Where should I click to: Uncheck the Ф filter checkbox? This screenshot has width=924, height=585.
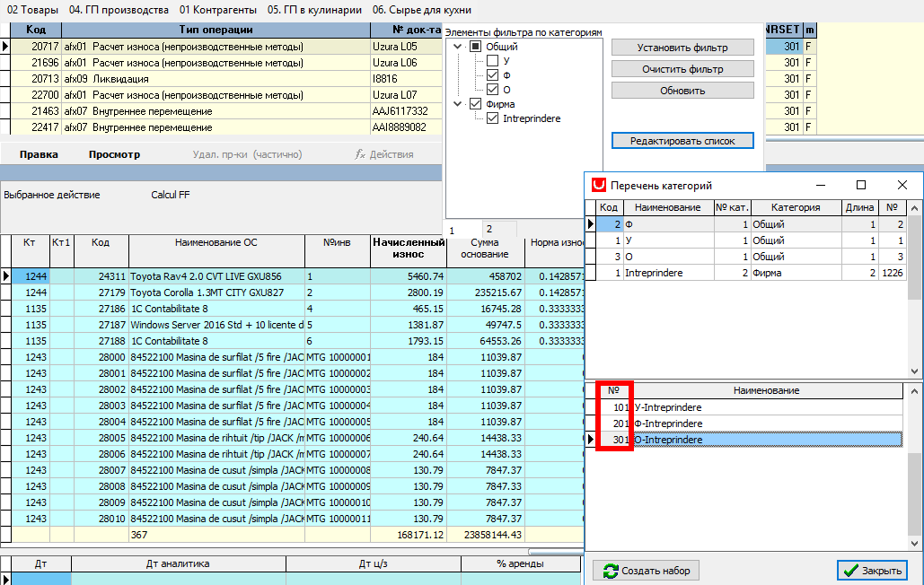[493, 75]
